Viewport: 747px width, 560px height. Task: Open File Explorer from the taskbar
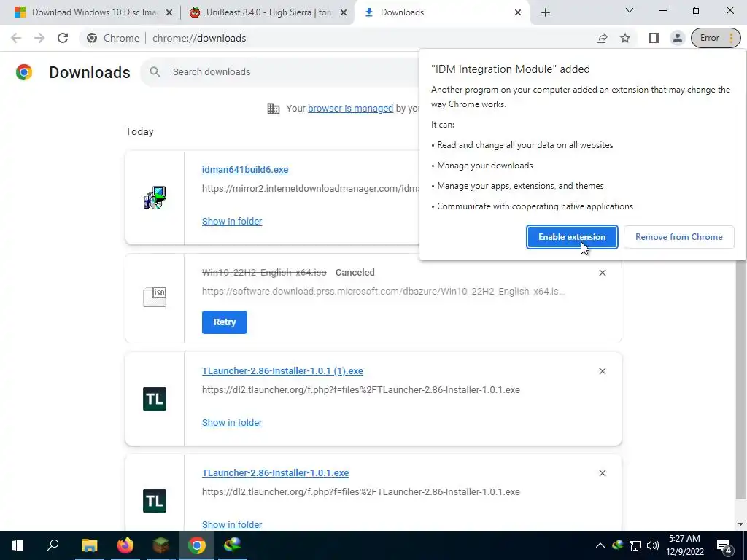pyautogui.click(x=89, y=545)
